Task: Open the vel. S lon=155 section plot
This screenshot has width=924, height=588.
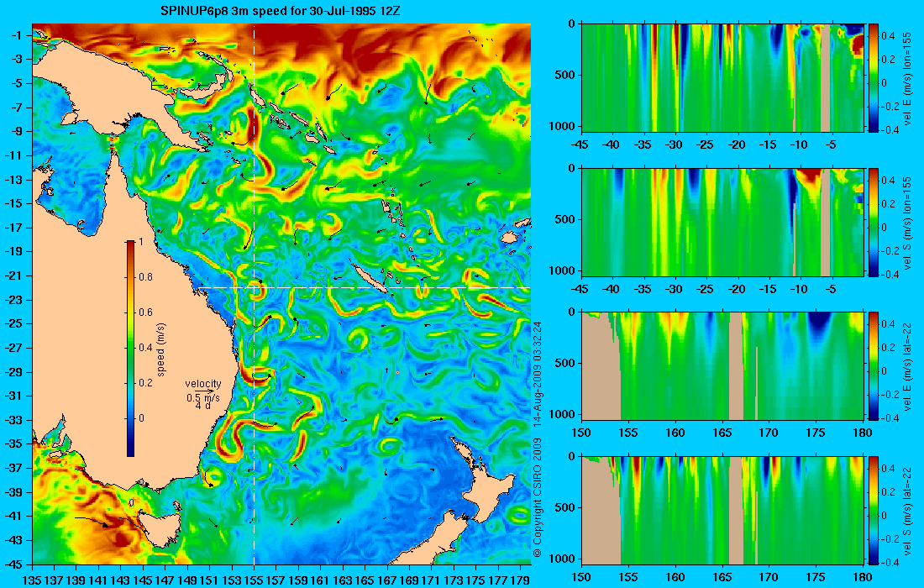Action: tap(722, 222)
